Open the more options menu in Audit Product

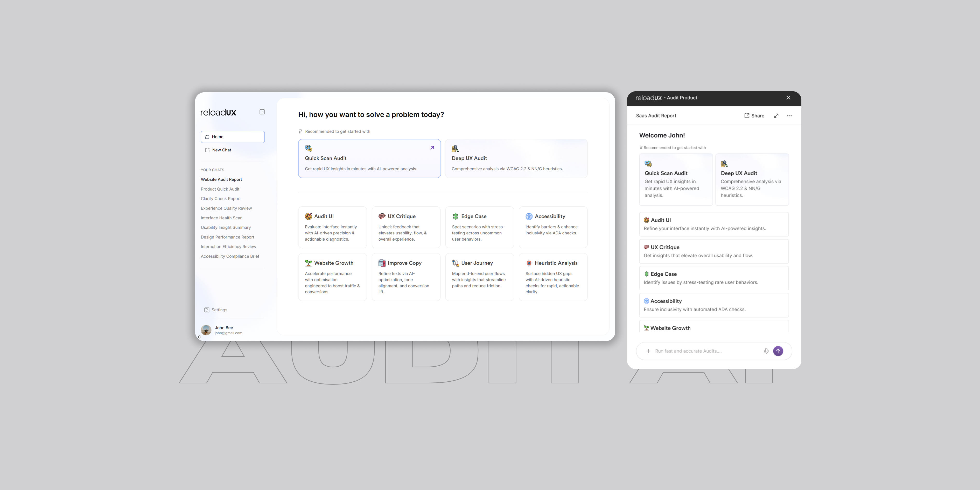coord(790,116)
